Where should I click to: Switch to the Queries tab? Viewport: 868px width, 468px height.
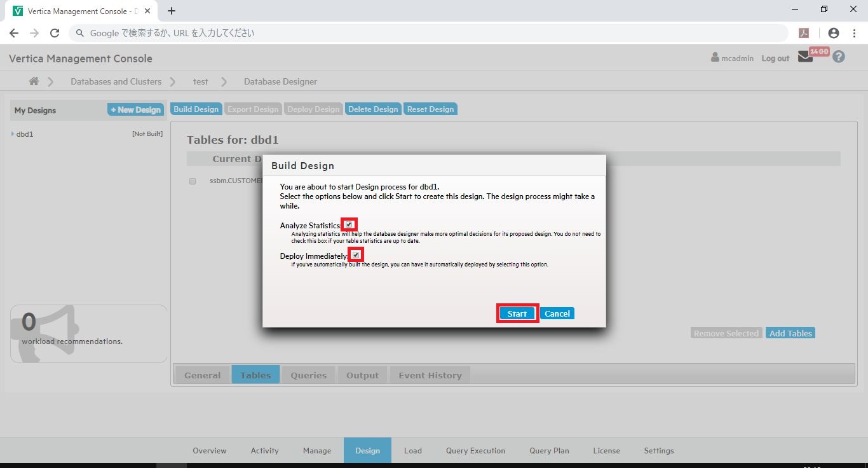pyautogui.click(x=308, y=375)
